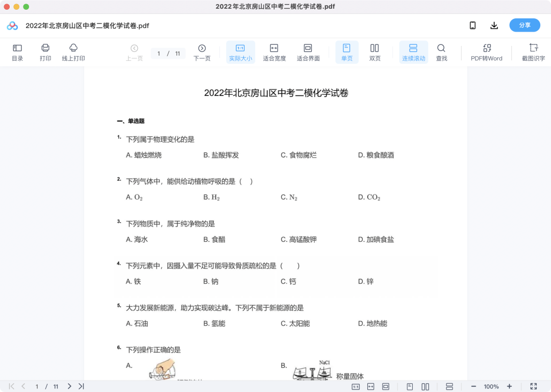Click question text 下列操作正确的是
This screenshot has width=551, height=392.
click(154, 350)
